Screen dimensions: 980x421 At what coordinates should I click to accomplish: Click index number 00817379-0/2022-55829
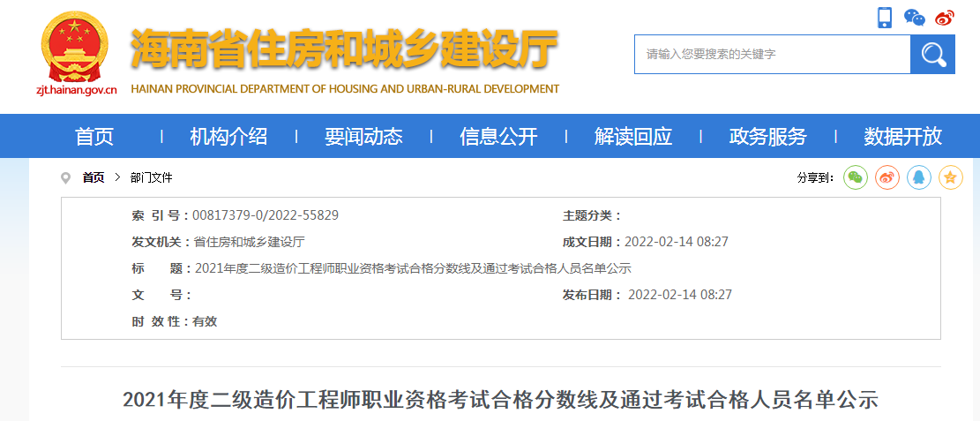coord(266,216)
